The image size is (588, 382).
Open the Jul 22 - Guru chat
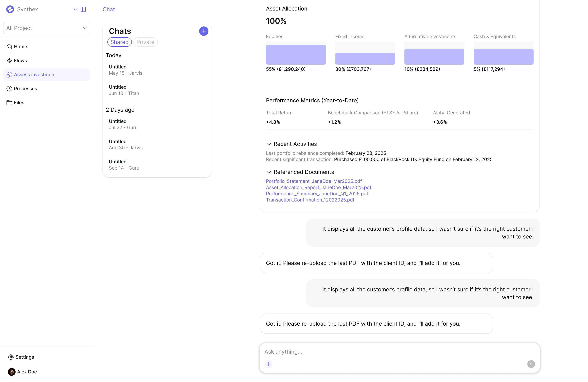click(157, 124)
